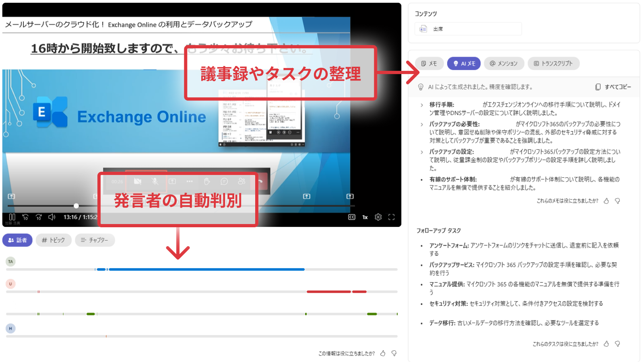This screenshot has height=362, width=644.
Task: Thumbs down for この情報は役に立ちましたか
Action: [394, 353]
